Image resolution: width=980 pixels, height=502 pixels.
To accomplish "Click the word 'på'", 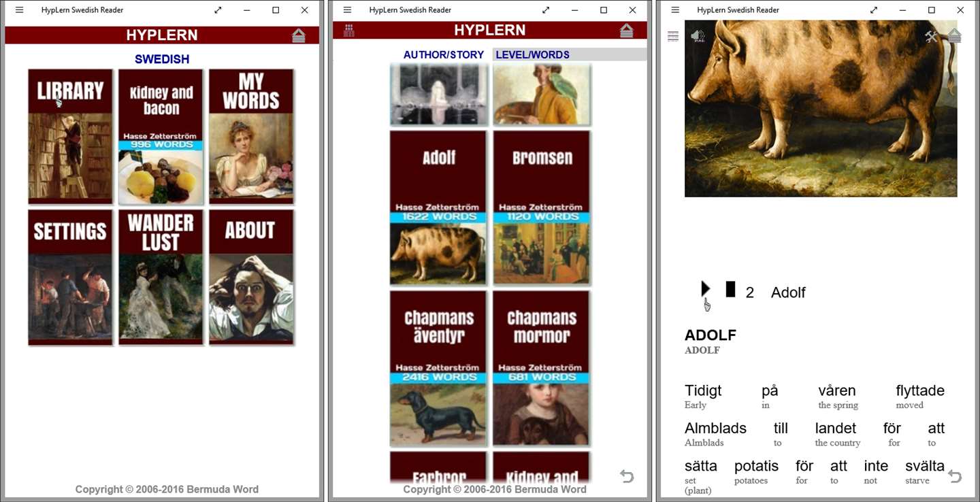I will click(770, 390).
